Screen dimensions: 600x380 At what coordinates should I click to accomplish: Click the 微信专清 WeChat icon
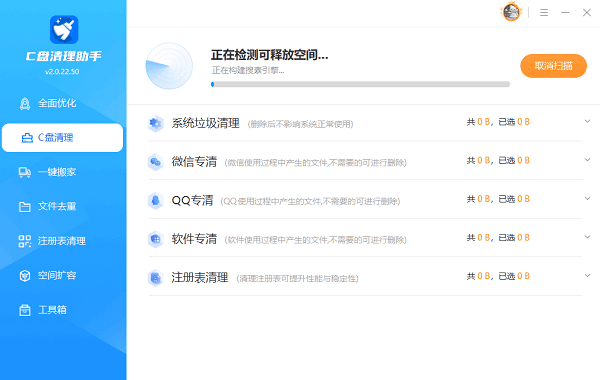pos(156,162)
